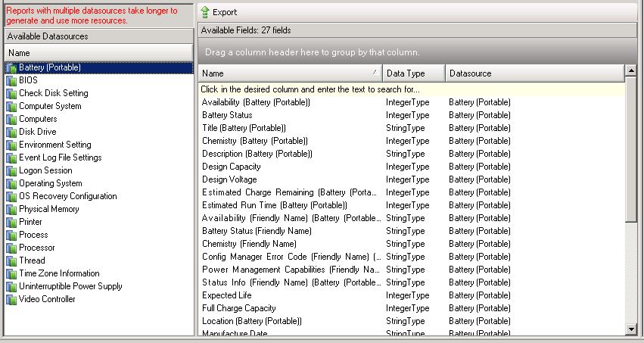
Task: Select the Video Controller datasource label
Action: [47, 299]
